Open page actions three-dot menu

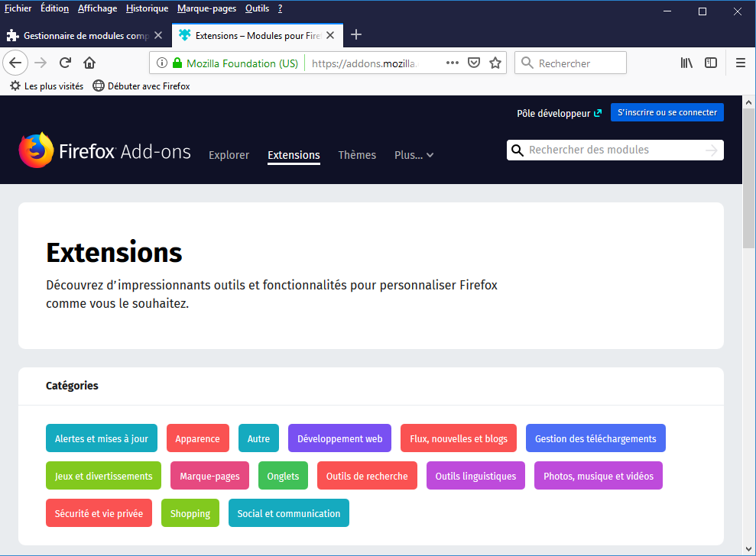pyautogui.click(x=453, y=63)
